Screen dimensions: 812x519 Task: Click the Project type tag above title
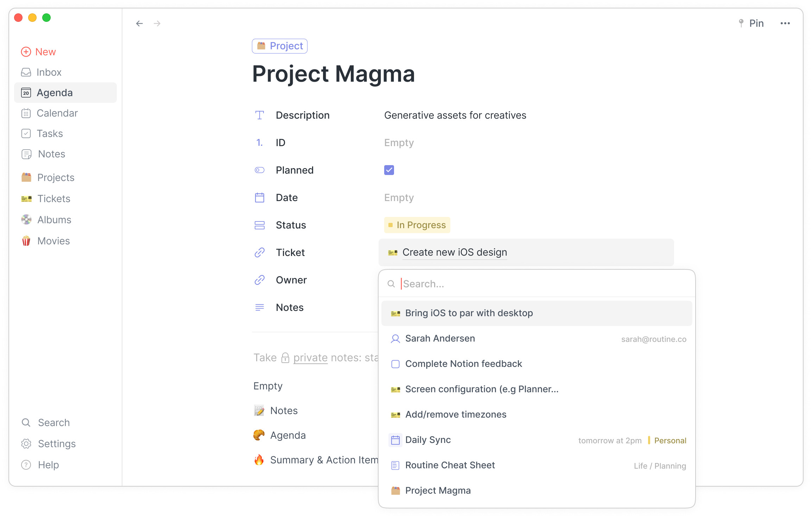pyautogui.click(x=280, y=46)
